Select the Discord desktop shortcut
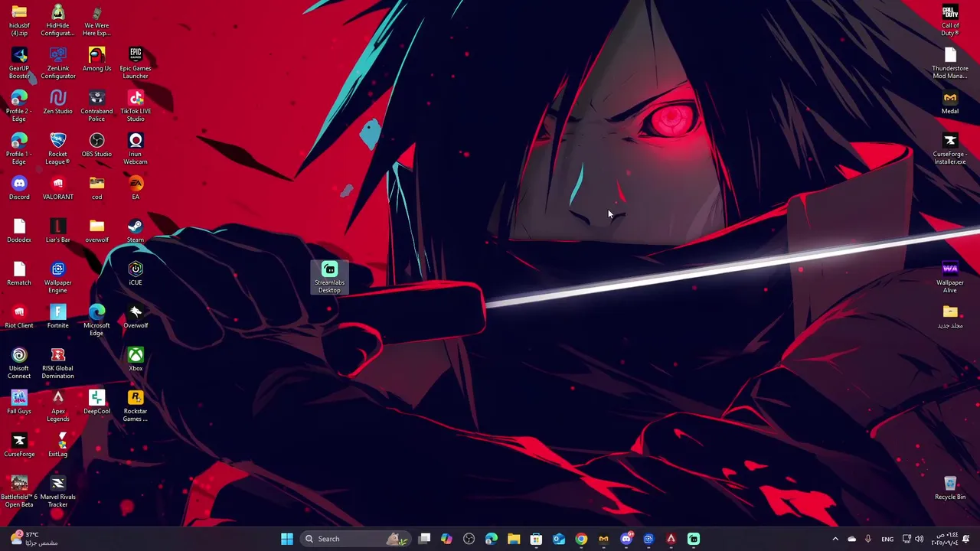Screen dimensions: 980x551 point(19,188)
